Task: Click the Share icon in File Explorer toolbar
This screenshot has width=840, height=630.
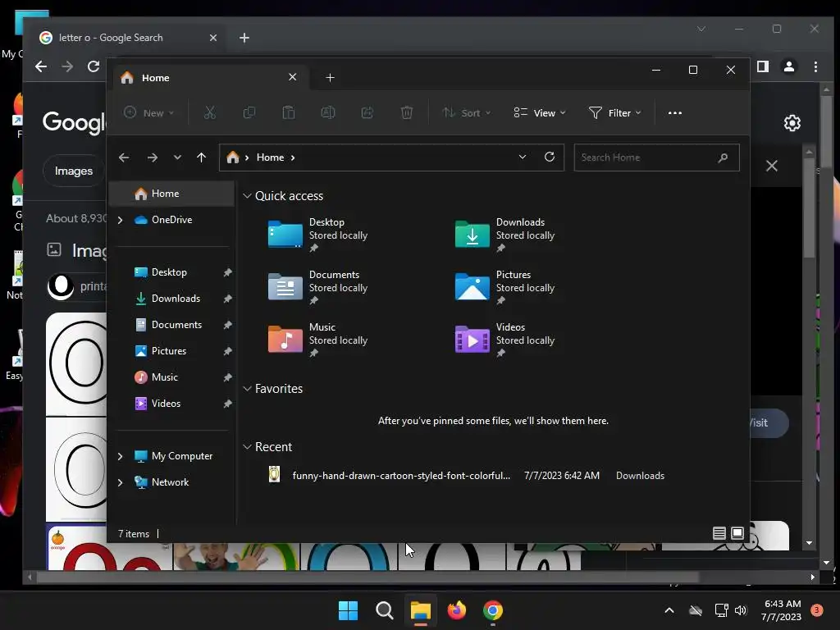Action: point(367,113)
